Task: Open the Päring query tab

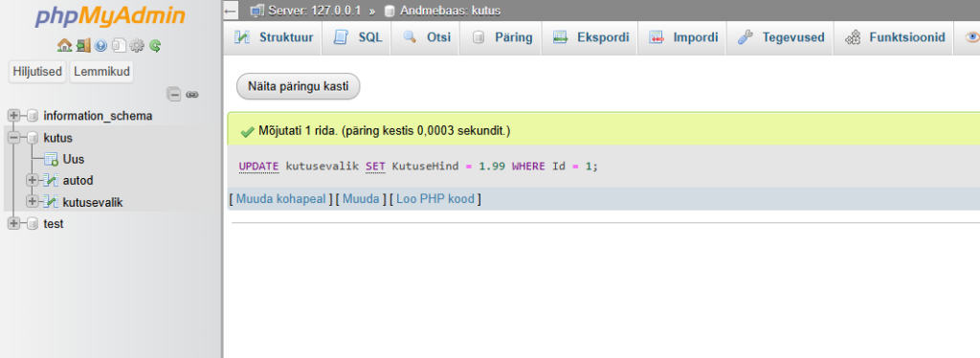Action: [501, 37]
